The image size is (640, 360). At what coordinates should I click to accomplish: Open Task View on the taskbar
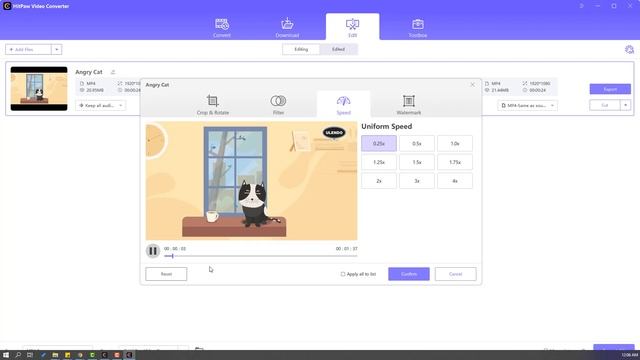(x=30, y=355)
